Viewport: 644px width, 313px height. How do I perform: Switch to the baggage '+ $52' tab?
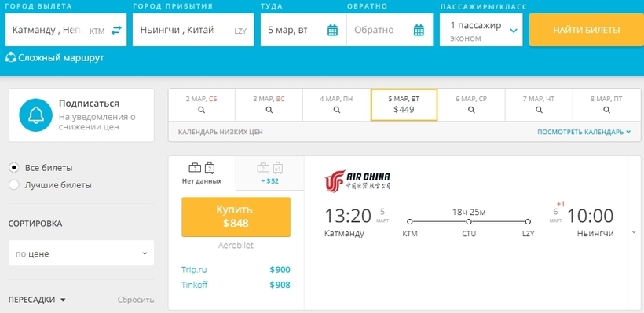270,173
